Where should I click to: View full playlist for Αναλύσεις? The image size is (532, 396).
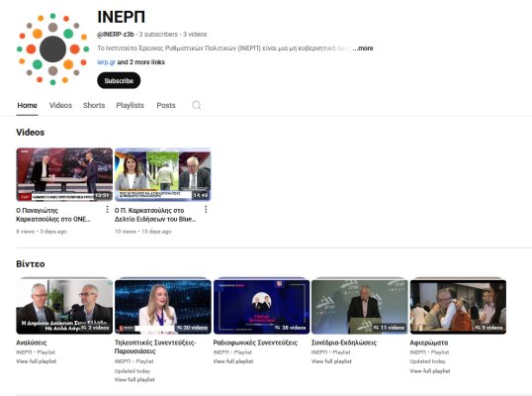coord(37,361)
